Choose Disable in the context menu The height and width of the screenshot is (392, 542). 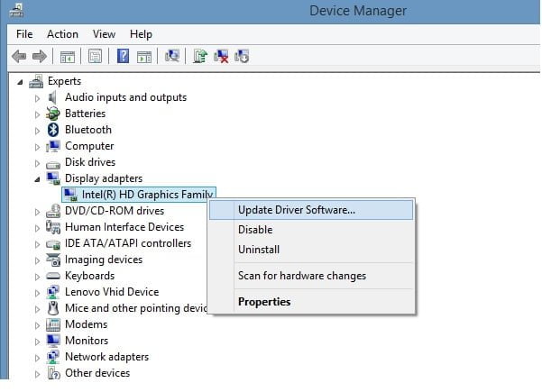click(x=311, y=230)
